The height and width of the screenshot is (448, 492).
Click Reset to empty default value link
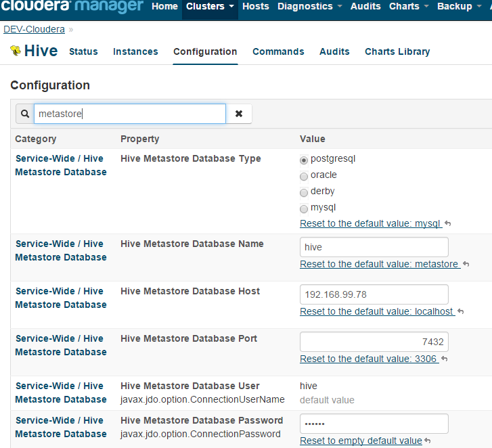pyautogui.click(x=361, y=441)
